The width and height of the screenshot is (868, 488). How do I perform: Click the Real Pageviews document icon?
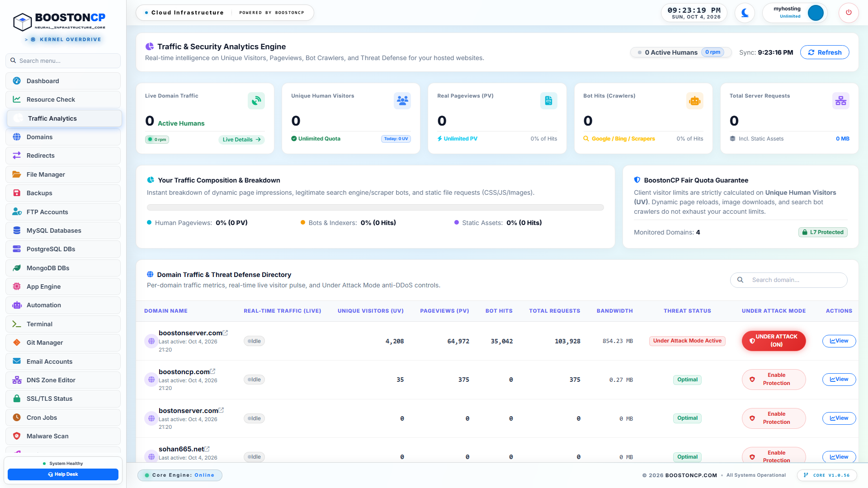pos(548,101)
